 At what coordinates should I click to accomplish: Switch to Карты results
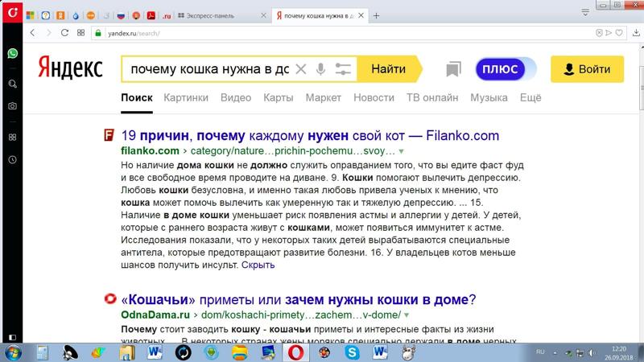coord(279,97)
